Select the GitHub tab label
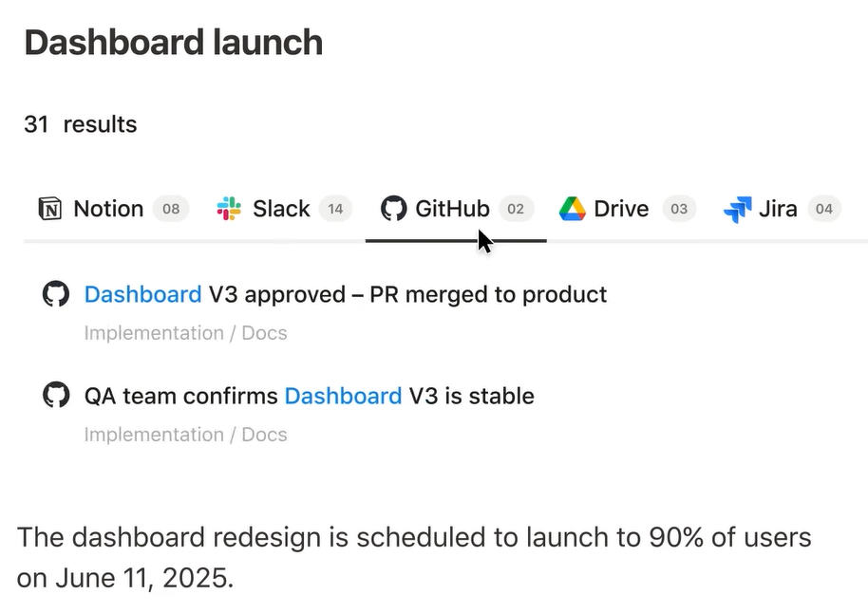 tap(452, 209)
